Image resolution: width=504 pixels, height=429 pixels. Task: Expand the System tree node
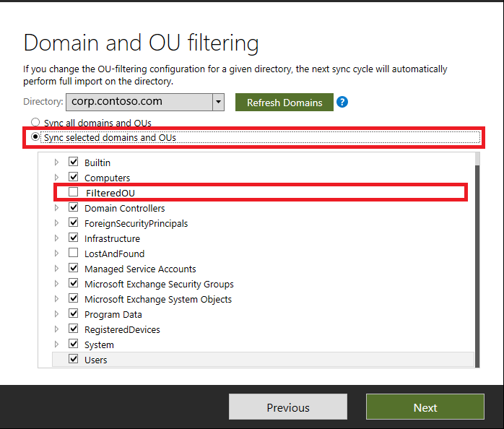(56, 344)
